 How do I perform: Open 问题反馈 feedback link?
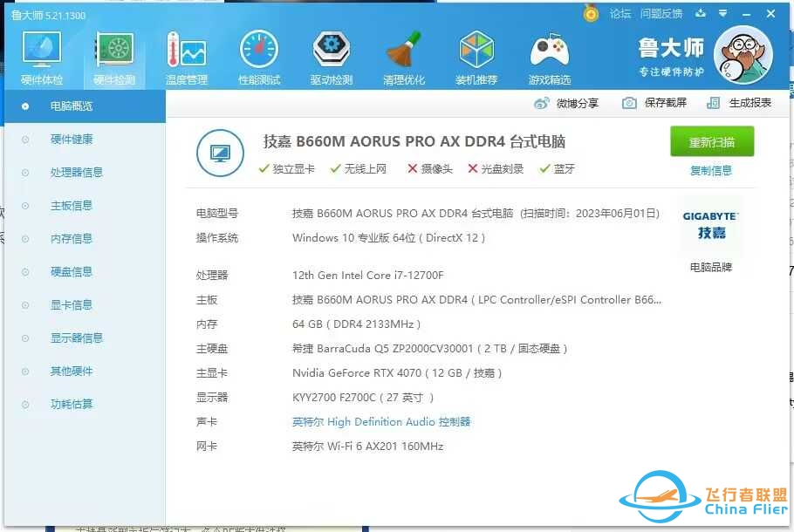(661, 14)
